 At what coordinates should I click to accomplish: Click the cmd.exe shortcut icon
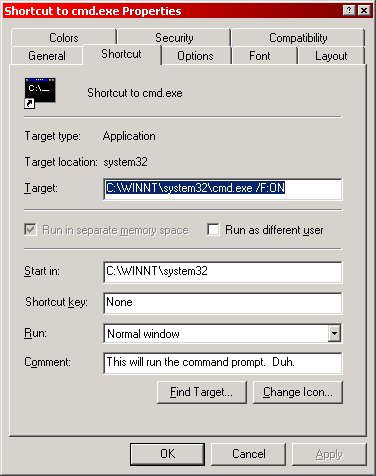point(40,93)
